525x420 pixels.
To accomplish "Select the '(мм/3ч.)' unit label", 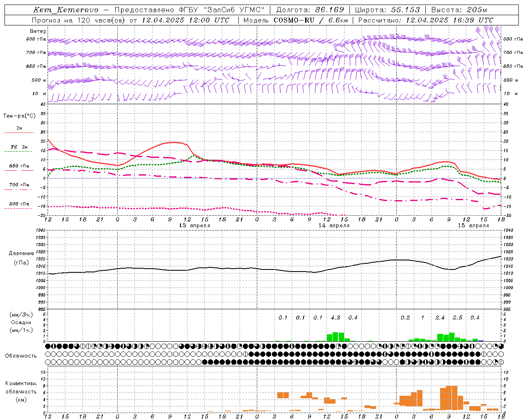I will pos(21,315).
